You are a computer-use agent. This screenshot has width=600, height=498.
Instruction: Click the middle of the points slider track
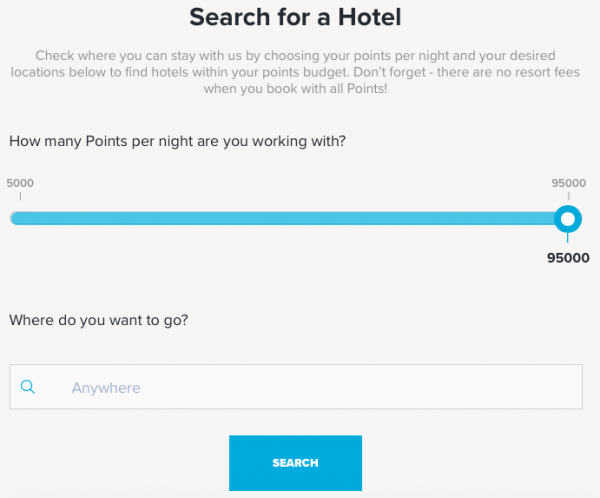click(290, 218)
